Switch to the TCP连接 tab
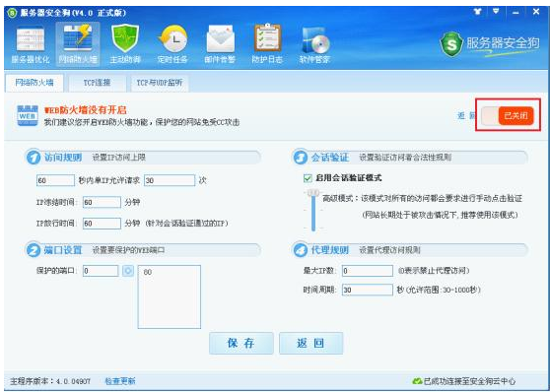 (98, 83)
